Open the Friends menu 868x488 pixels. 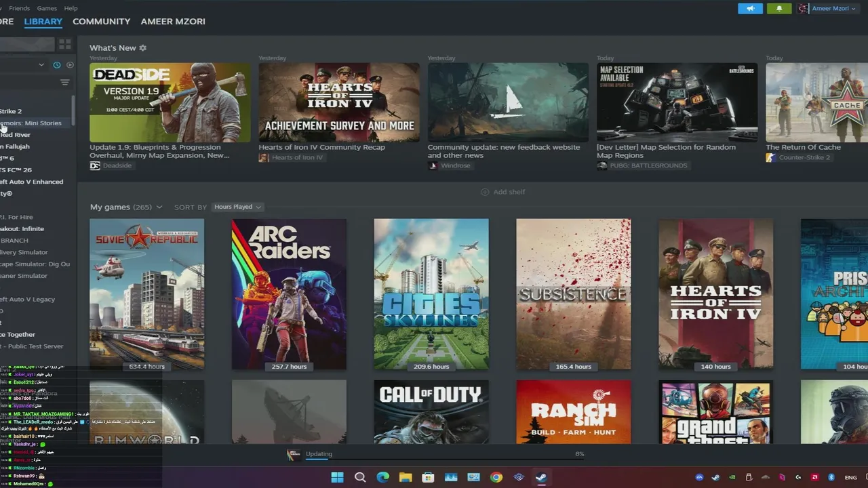click(x=19, y=8)
